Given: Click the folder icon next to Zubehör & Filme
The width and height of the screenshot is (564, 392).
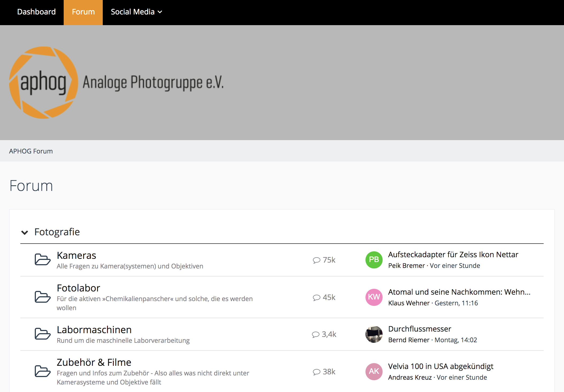Looking at the screenshot, I should click(x=43, y=371).
